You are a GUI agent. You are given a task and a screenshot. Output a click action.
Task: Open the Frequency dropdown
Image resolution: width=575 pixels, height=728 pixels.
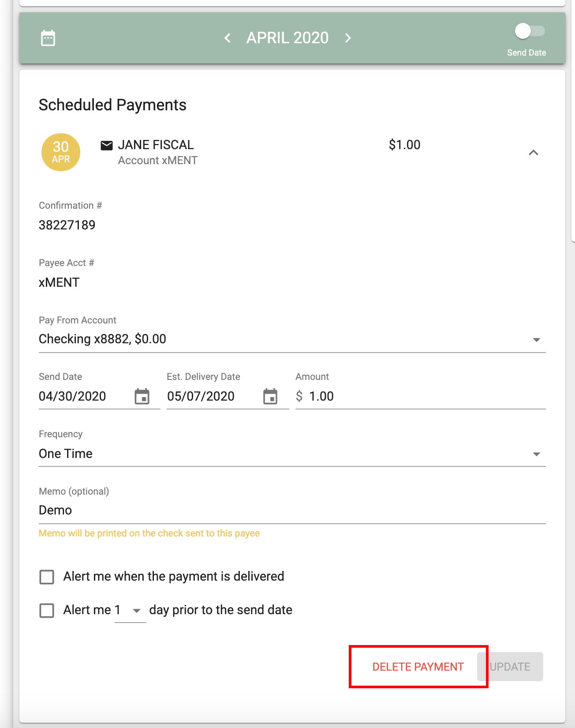(292, 454)
